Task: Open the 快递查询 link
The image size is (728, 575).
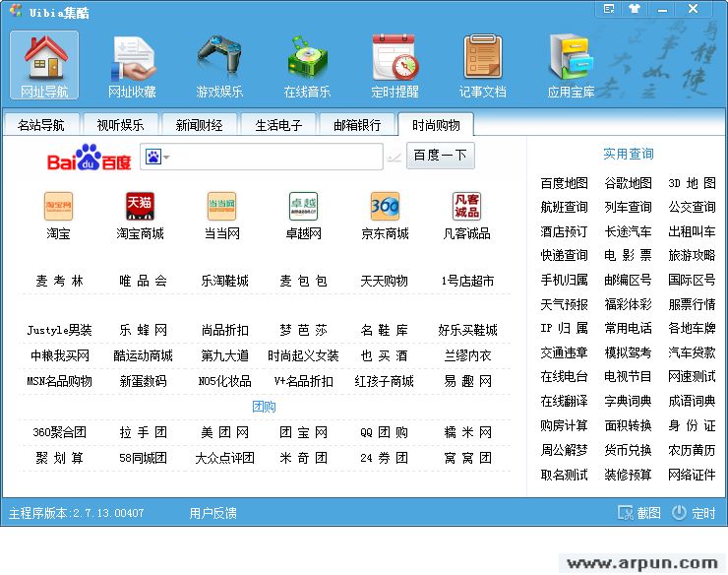Action: click(564, 255)
